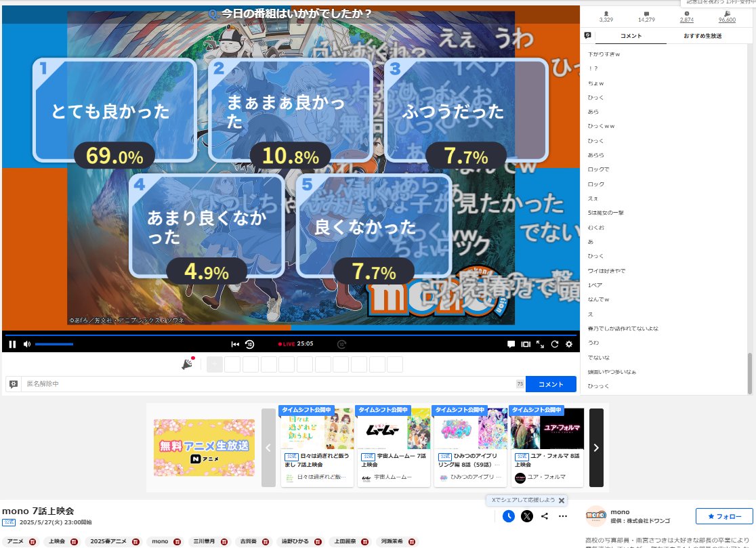Open player settings gear
Screen dimensions: 756x548
pyautogui.click(x=569, y=344)
